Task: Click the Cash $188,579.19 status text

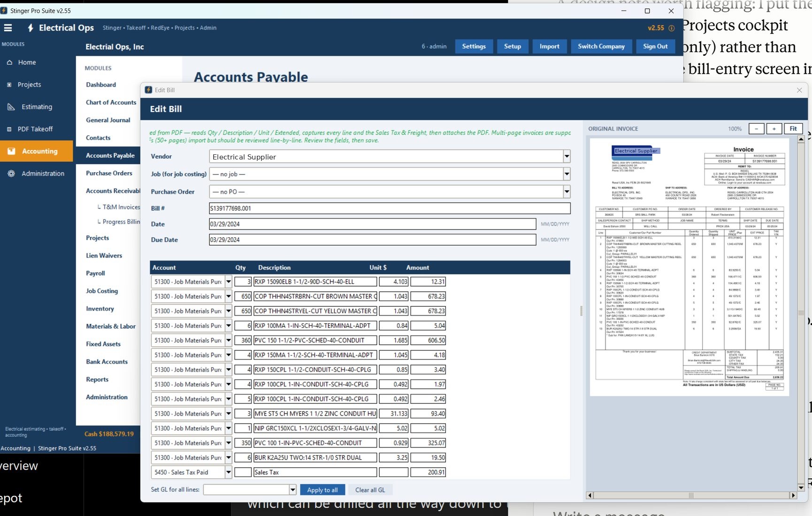Action: 109,434
